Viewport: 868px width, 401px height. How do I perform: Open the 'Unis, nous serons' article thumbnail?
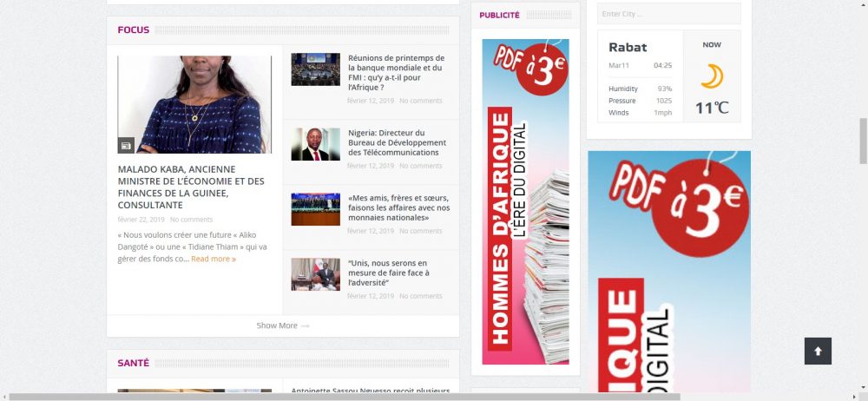pyautogui.click(x=315, y=274)
